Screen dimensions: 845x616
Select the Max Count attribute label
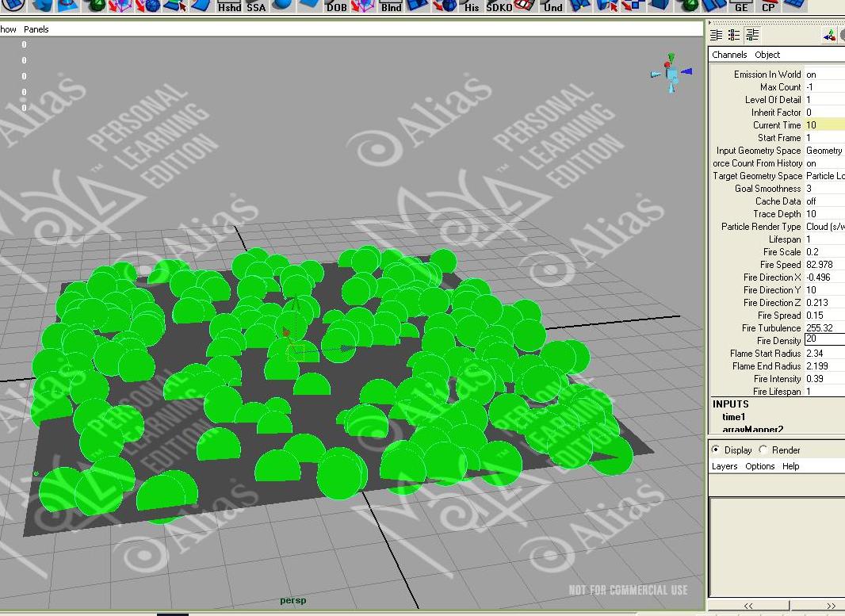tap(780, 87)
